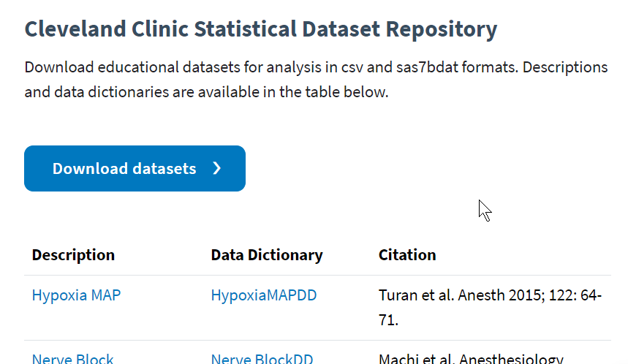Open the HypoxiaMAPDD data dictionary link

tap(263, 295)
